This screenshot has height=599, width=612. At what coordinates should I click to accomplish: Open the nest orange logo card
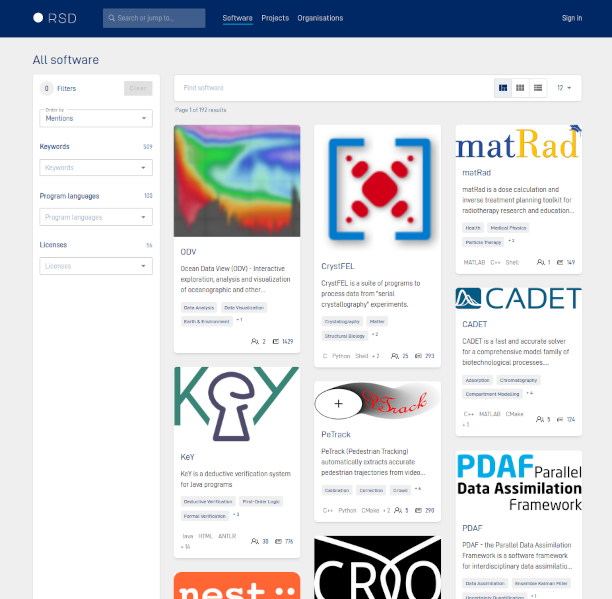pyautogui.click(x=237, y=586)
